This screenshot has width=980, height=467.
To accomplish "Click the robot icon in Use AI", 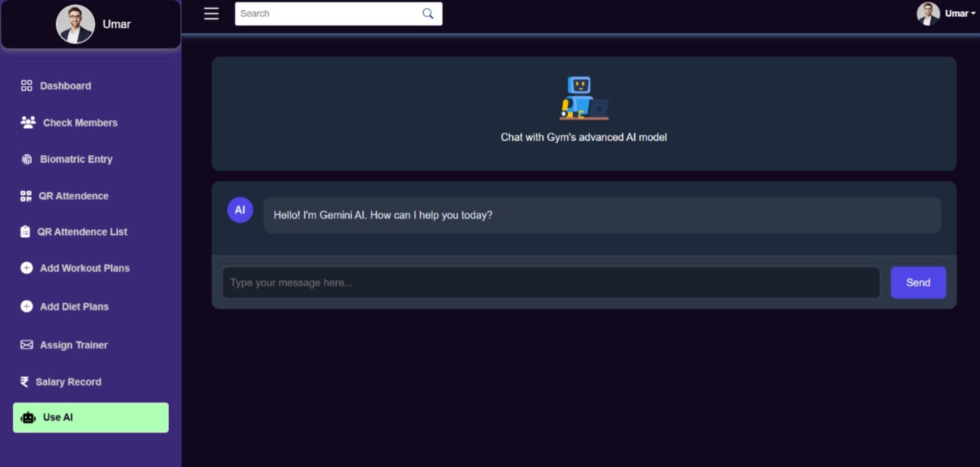I will coord(28,418).
